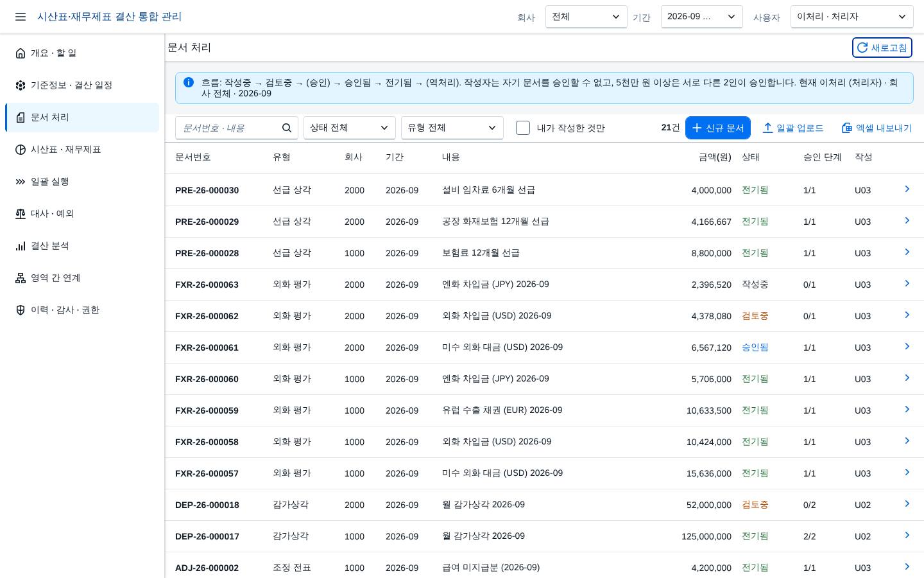Create a document with 신규 문서

point(718,128)
